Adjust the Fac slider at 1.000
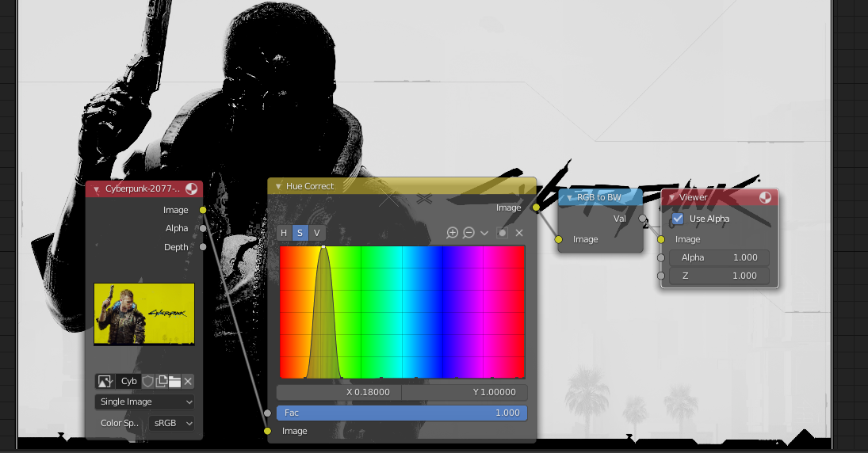The image size is (868, 453). point(402,413)
